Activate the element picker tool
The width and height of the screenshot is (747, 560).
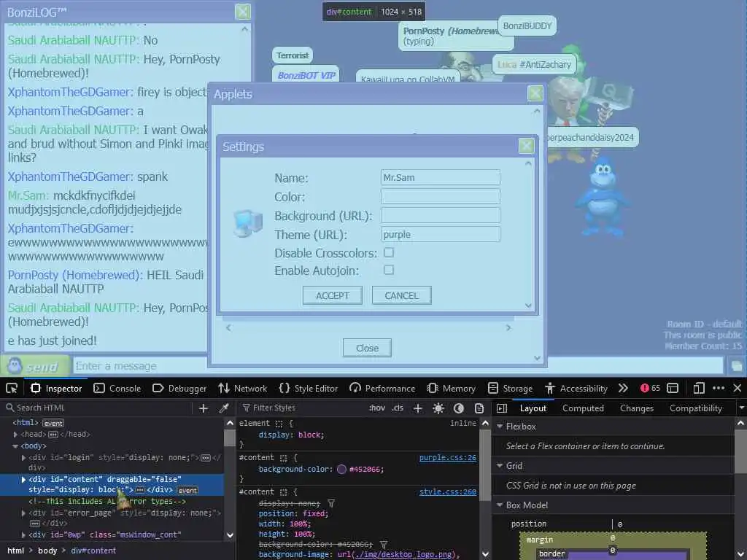[12, 388]
